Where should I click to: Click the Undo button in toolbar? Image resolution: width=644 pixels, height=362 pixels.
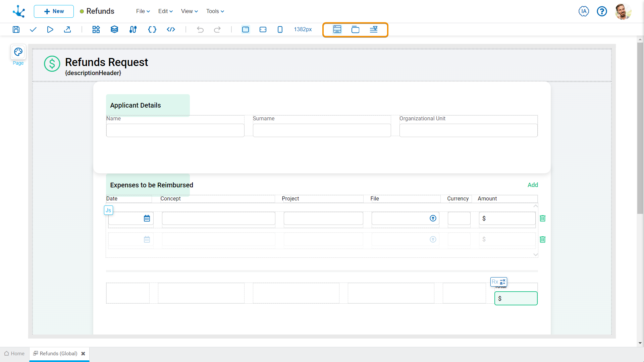[x=200, y=29]
